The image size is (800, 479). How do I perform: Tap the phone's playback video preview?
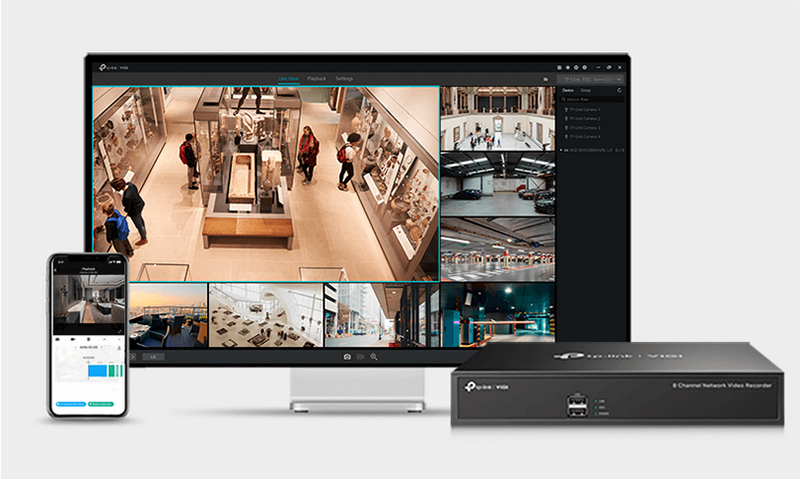[x=89, y=299]
